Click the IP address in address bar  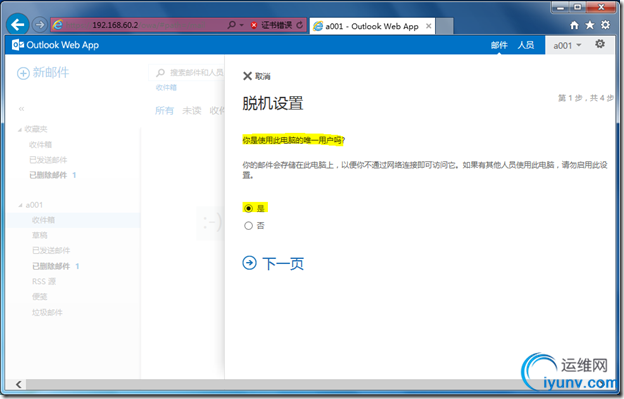[115, 25]
